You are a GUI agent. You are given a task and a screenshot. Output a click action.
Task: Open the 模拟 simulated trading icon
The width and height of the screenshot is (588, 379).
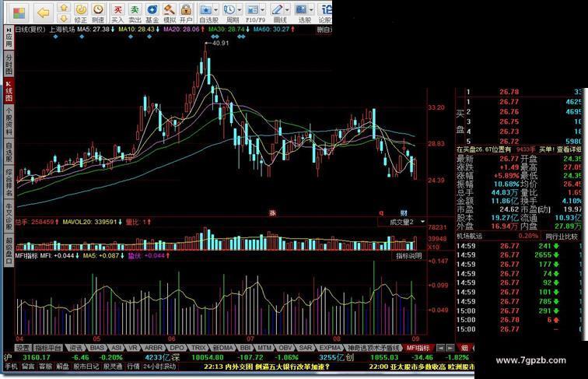169,10
